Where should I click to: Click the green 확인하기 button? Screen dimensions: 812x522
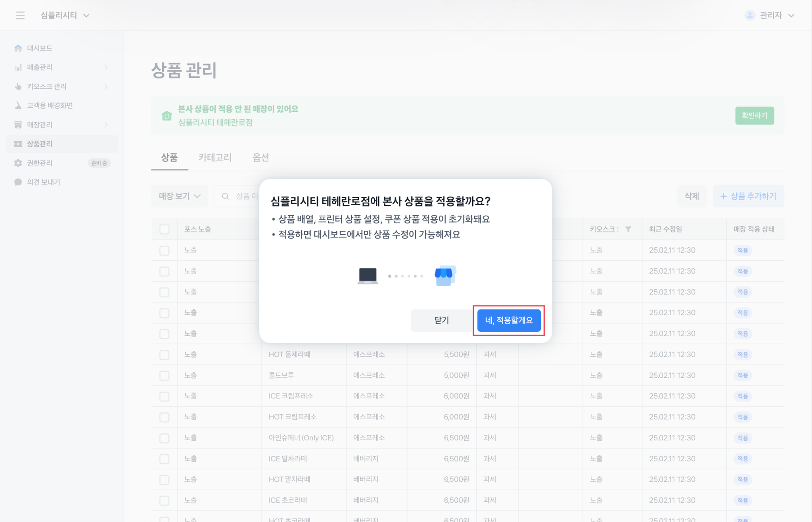coord(755,116)
